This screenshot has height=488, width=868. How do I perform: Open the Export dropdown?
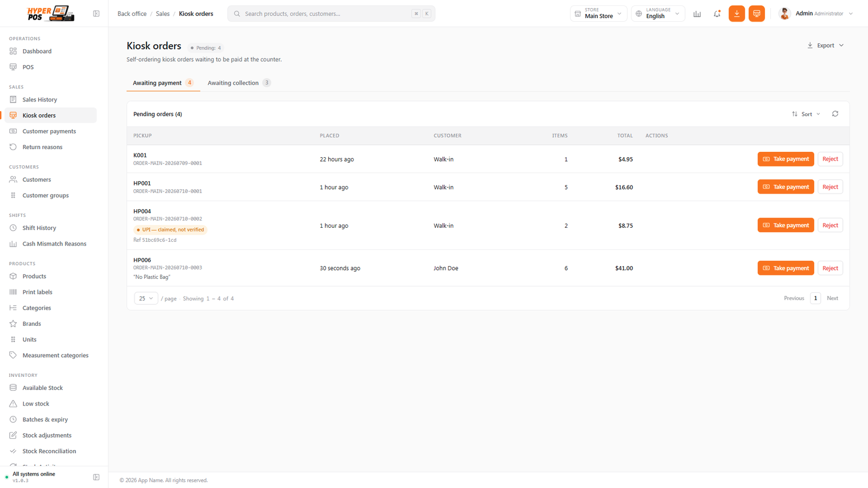pyautogui.click(x=826, y=46)
